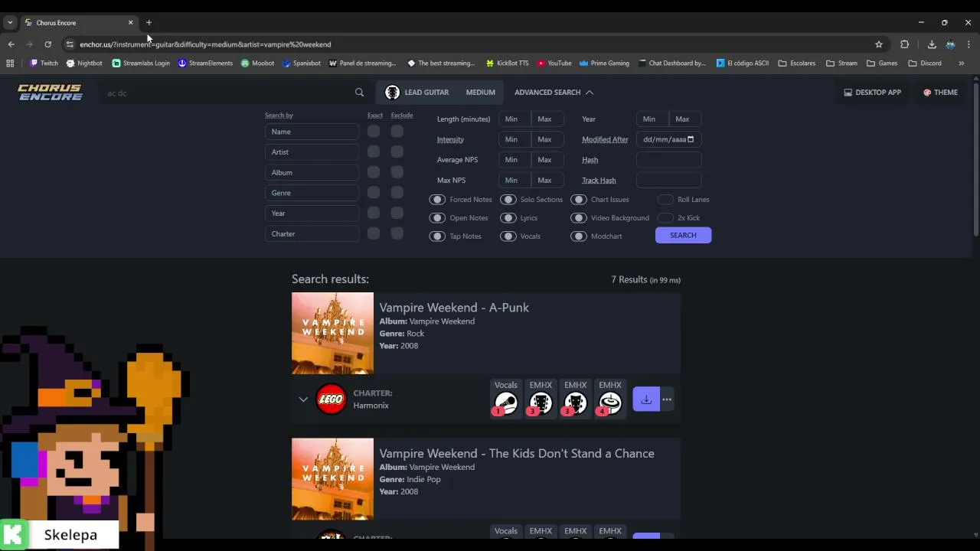Open the Desktop App link
Viewport: 980px width, 551px height.
pyautogui.click(x=873, y=93)
